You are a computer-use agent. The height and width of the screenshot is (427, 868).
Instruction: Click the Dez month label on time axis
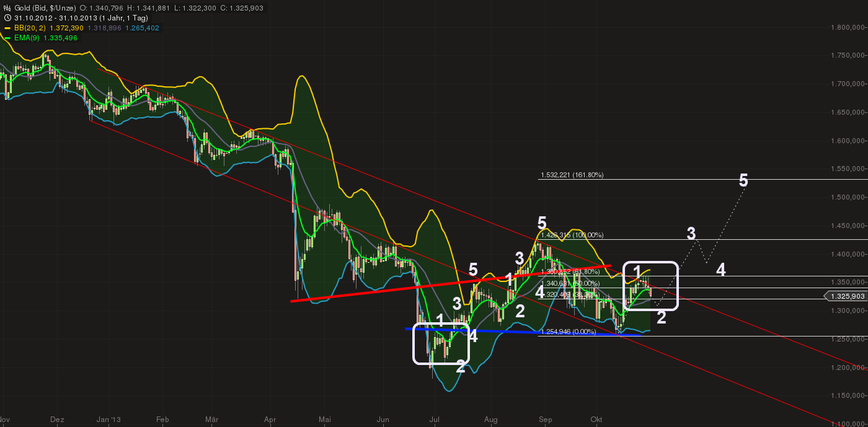(57, 420)
